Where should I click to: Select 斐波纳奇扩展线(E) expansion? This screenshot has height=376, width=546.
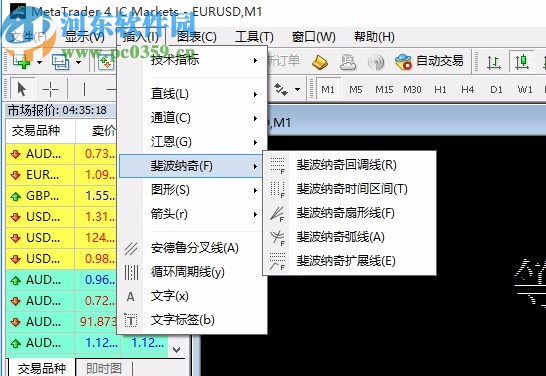(349, 261)
